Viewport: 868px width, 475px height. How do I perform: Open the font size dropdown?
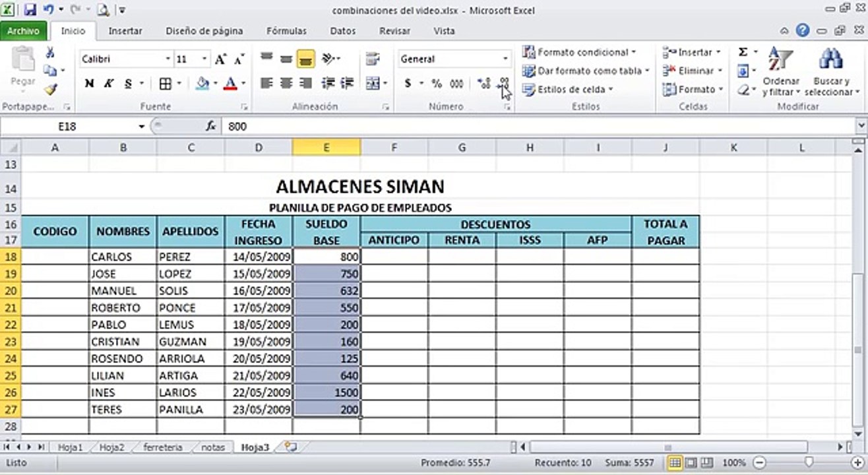pos(204,59)
